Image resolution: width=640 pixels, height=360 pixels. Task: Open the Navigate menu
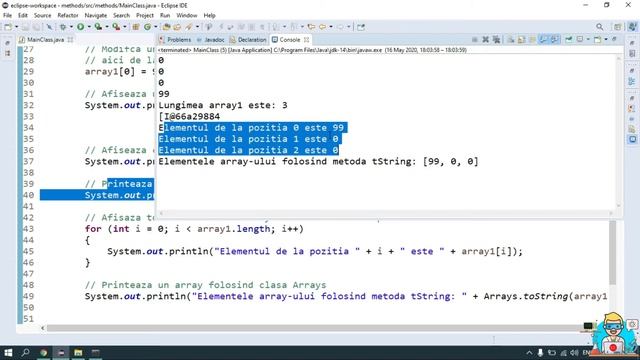96,16
